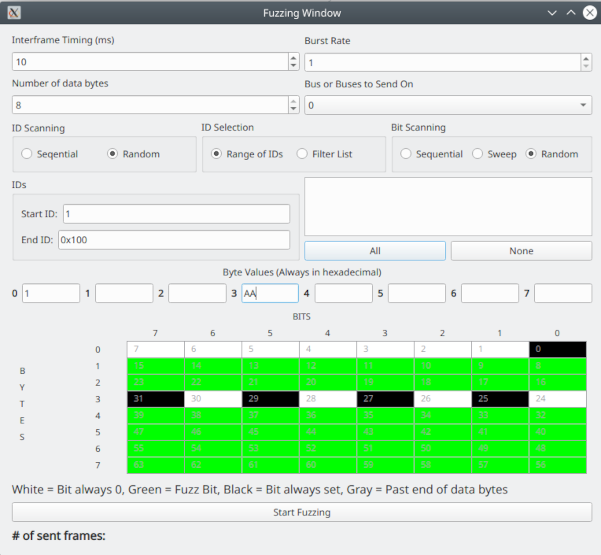
Task: Toggle white bit cell 30
Action: click(213, 399)
